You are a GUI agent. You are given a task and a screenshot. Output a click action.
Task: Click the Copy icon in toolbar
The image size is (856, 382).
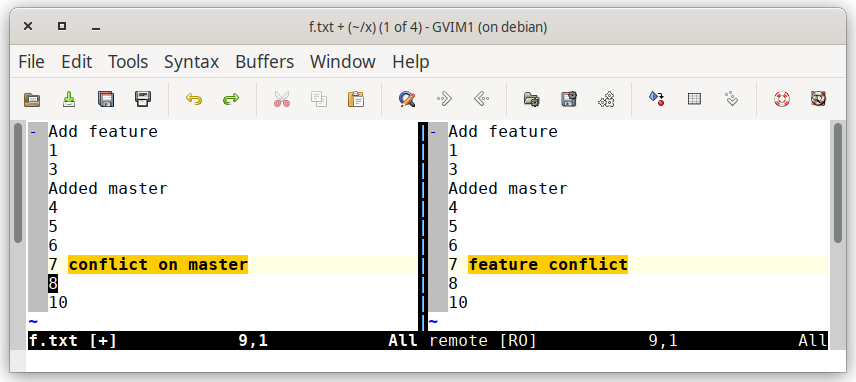(319, 99)
